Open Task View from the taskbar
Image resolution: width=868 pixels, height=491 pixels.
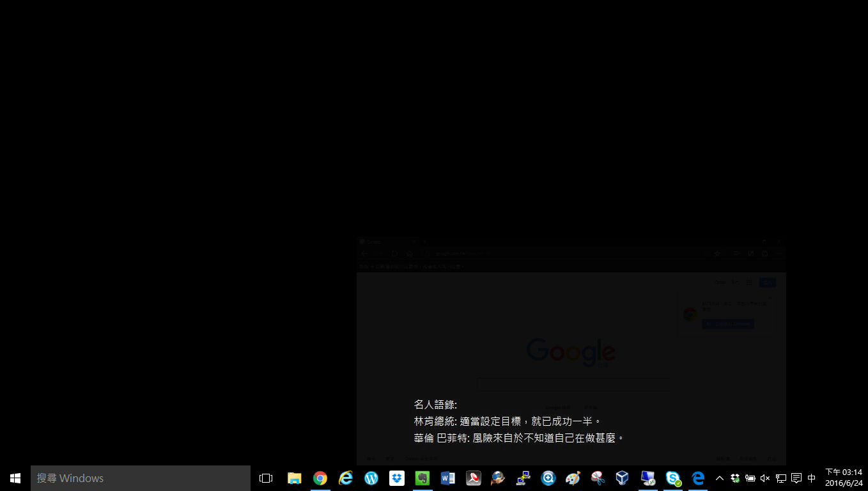(x=266, y=478)
